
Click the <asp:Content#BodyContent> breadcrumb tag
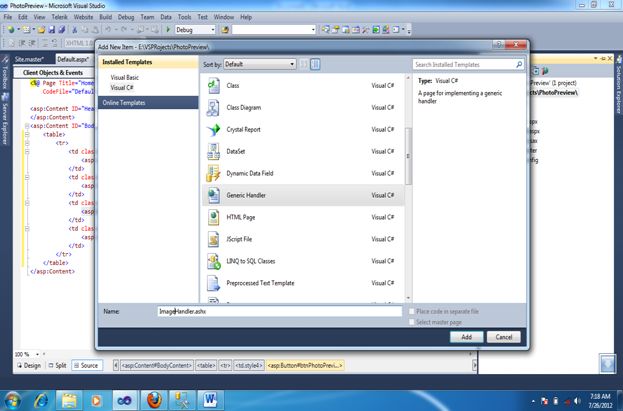157,365
